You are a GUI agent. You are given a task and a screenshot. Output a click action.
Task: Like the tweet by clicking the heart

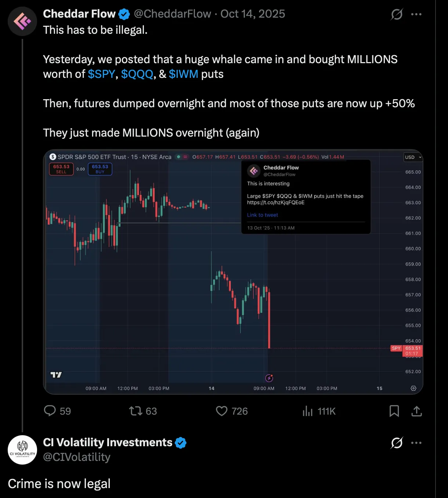pyautogui.click(x=222, y=411)
